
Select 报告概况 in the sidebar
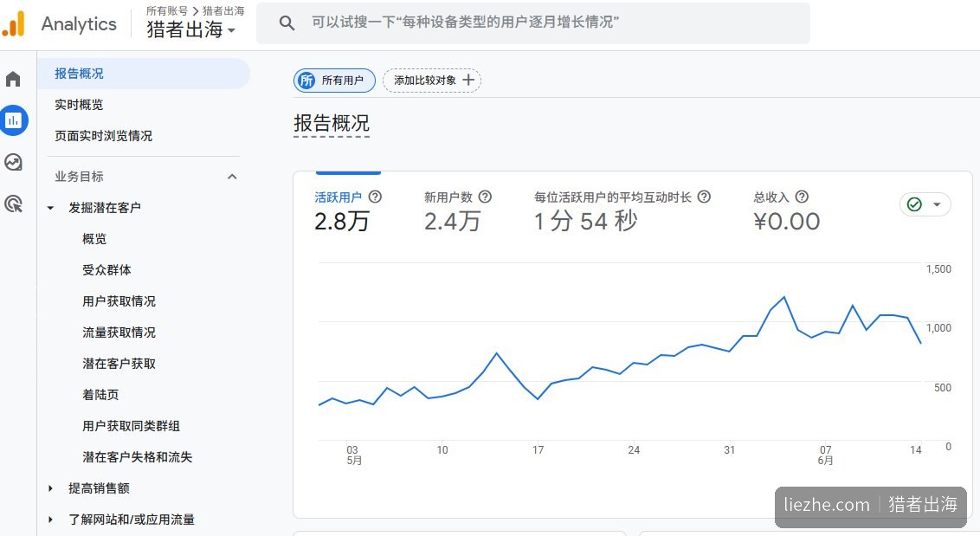pyautogui.click(x=144, y=74)
